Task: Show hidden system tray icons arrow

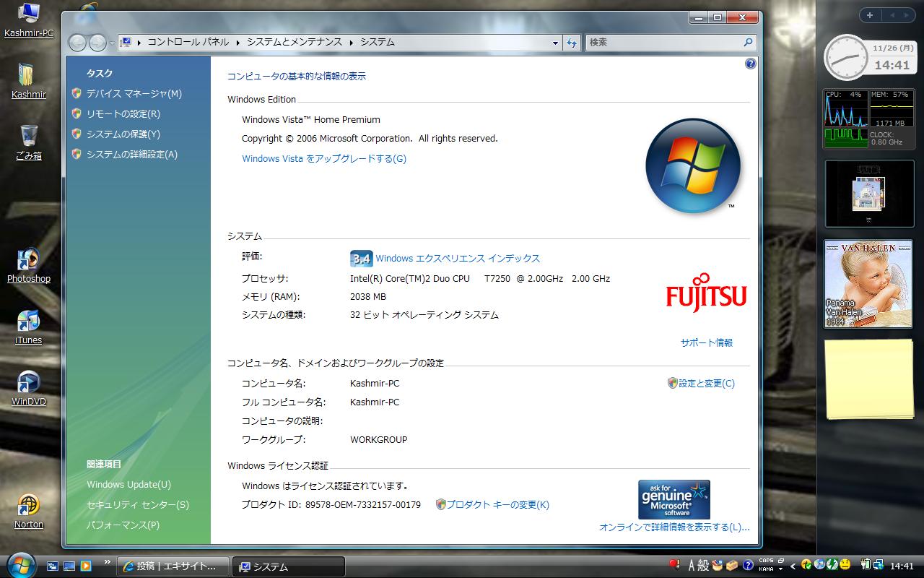Action: pos(793,566)
